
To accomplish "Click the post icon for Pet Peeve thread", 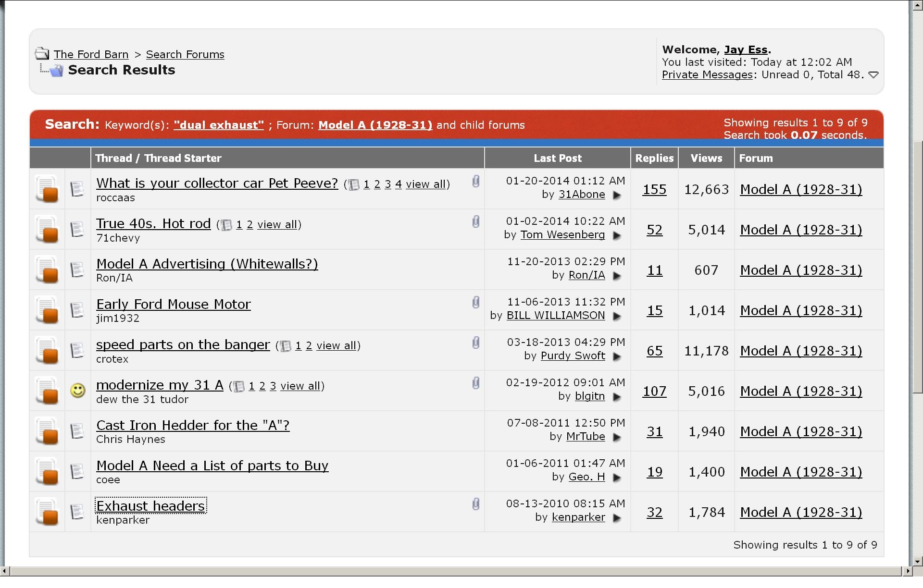I will pyautogui.click(x=77, y=189).
